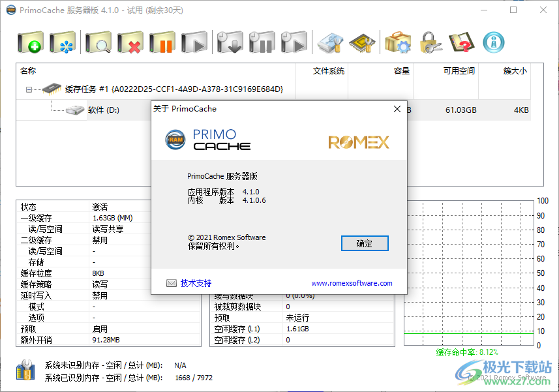
Task: Click the 缓存策略 row label
Action: click(37, 284)
